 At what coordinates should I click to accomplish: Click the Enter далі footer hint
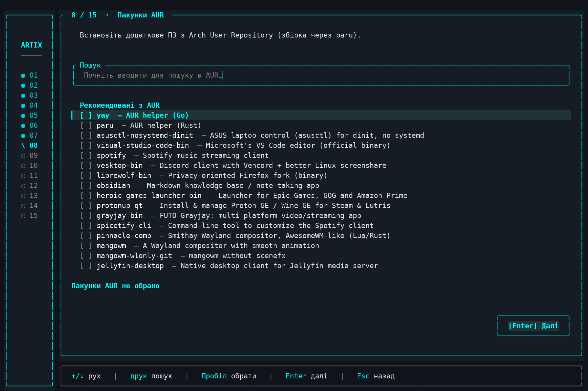coord(307,376)
